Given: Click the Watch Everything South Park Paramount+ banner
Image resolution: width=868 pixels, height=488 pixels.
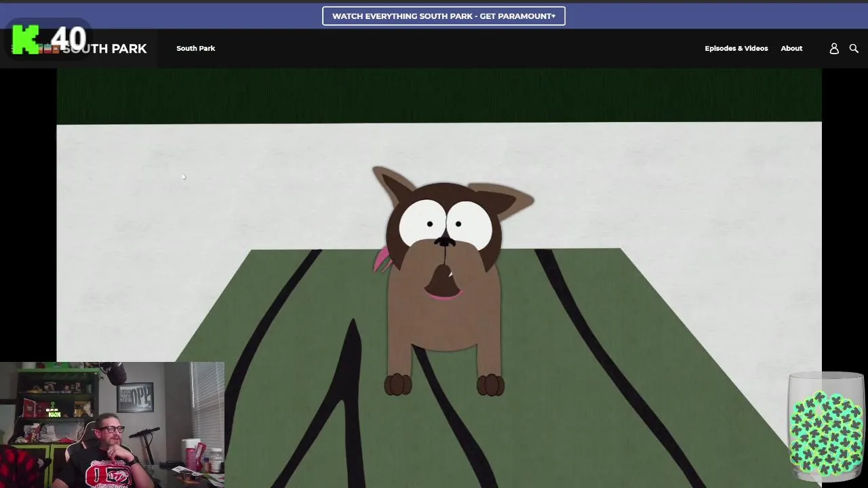Looking at the screenshot, I should tap(443, 16).
